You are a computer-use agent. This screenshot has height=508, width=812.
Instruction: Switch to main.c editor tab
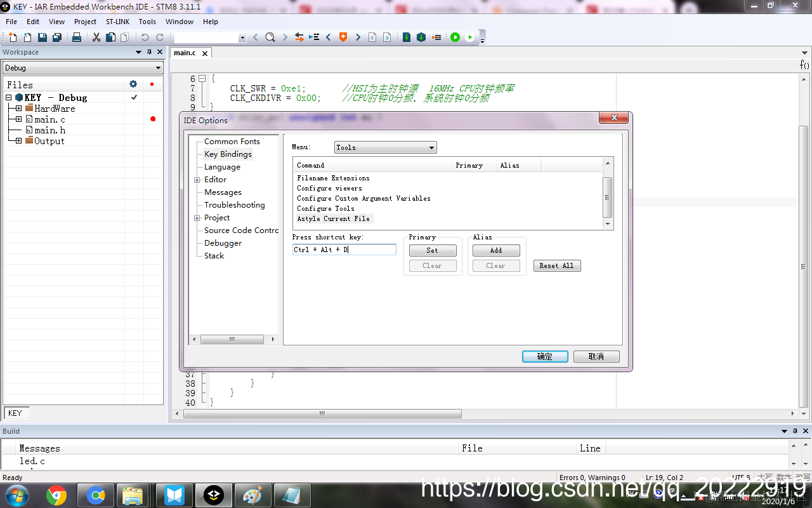click(x=185, y=53)
